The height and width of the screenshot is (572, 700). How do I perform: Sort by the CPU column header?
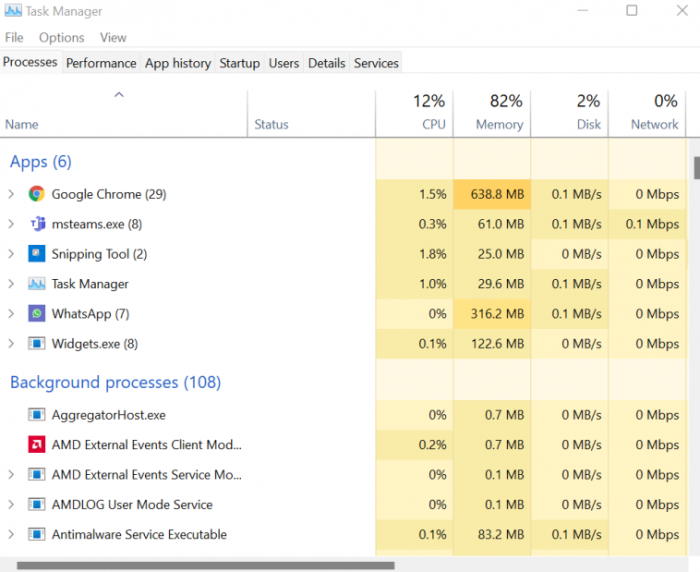tap(414, 113)
